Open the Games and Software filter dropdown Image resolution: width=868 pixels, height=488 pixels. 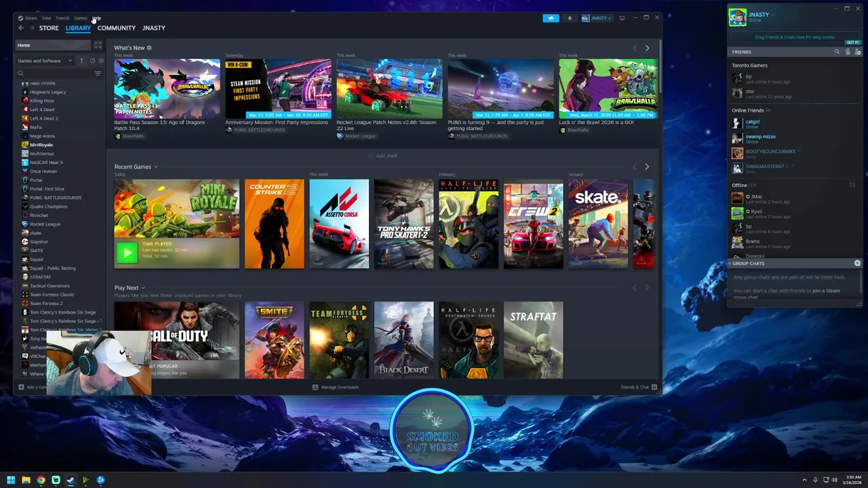coord(45,60)
